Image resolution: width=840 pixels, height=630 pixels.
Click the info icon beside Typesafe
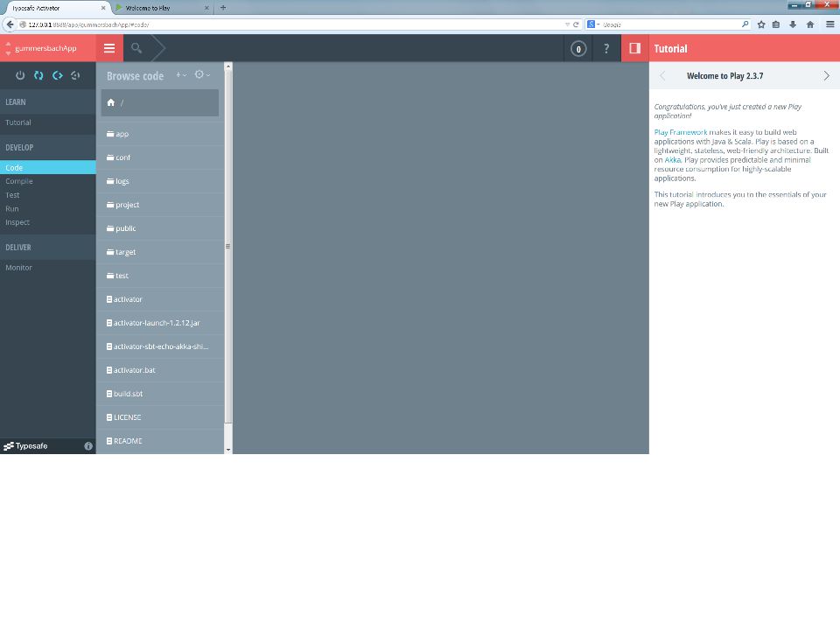pos(88,445)
